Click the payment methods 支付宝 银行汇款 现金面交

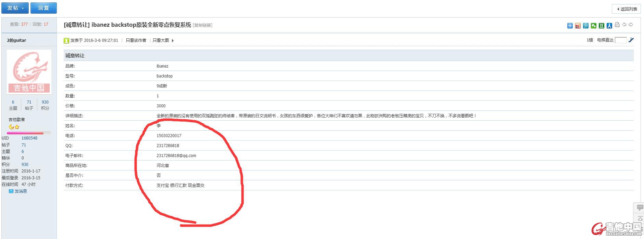click(181, 186)
